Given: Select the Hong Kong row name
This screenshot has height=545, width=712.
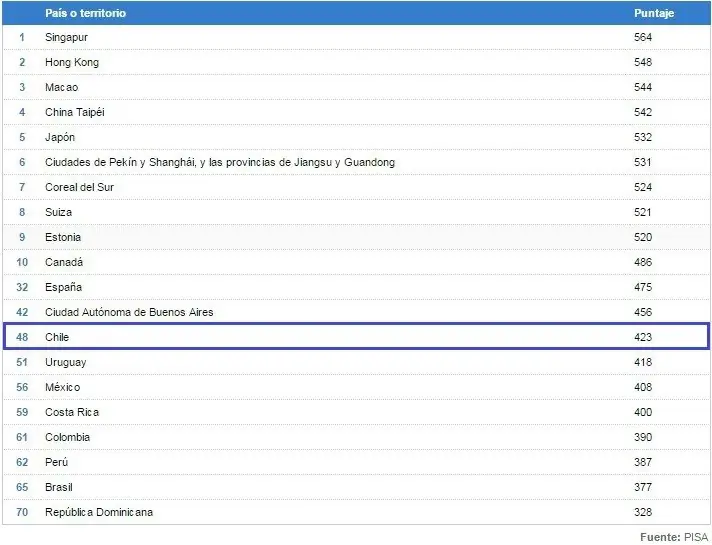Looking at the screenshot, I should 72,62.
